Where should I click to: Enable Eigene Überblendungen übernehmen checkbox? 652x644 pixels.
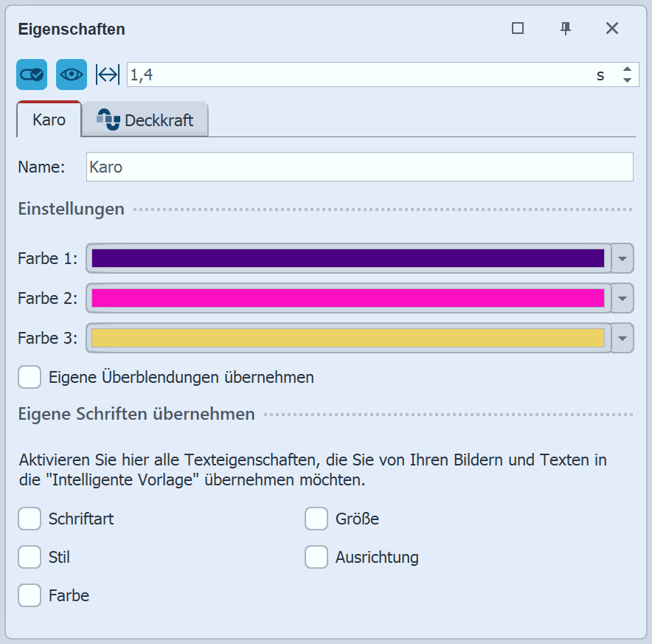coord(30,377)
